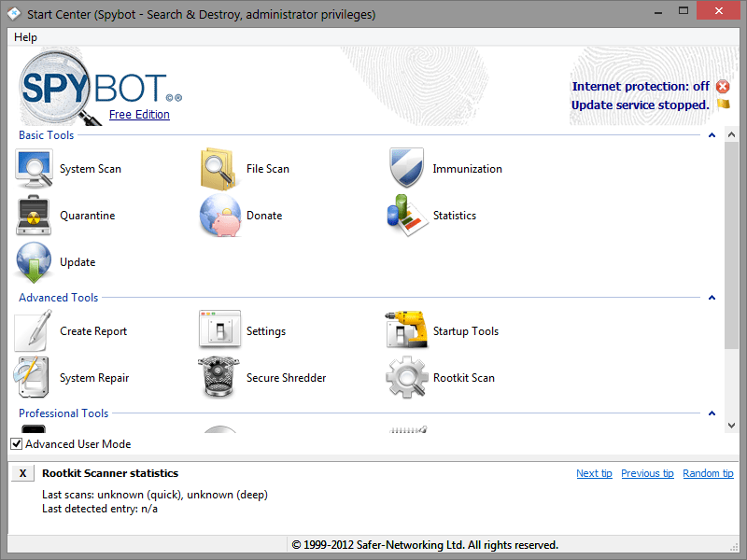Open Secure Shredder trash icon
Screen dimensions: 747x560
[x=220, y=378]
